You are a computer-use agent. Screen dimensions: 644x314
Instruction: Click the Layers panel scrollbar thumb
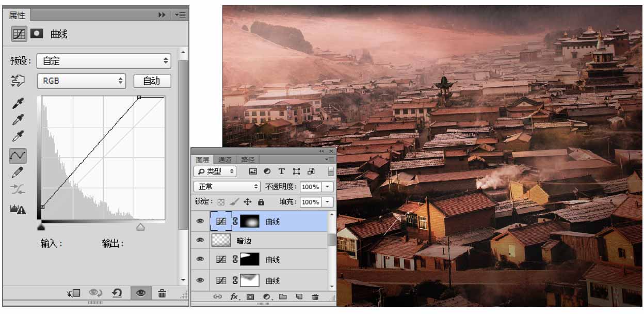tap(331, 239)
